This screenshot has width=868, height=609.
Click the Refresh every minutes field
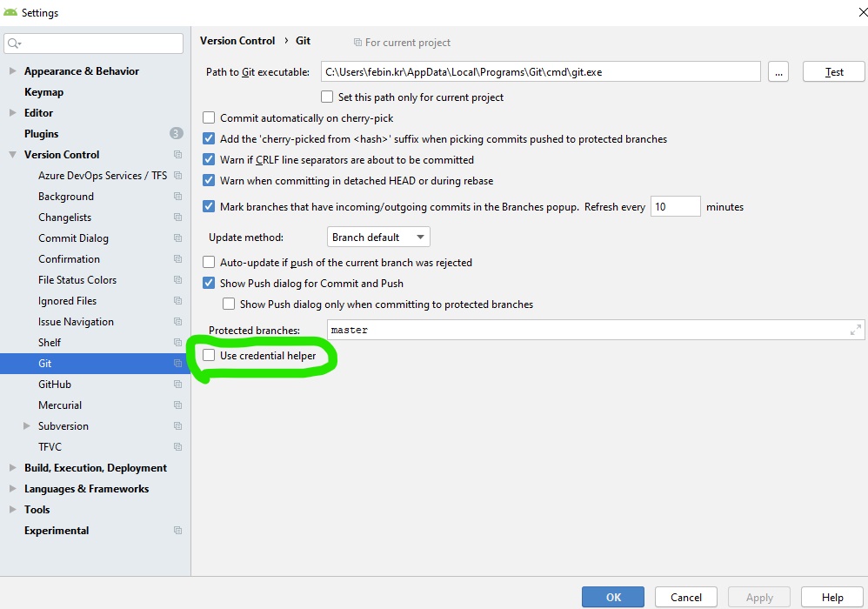[x=676, y=206]
